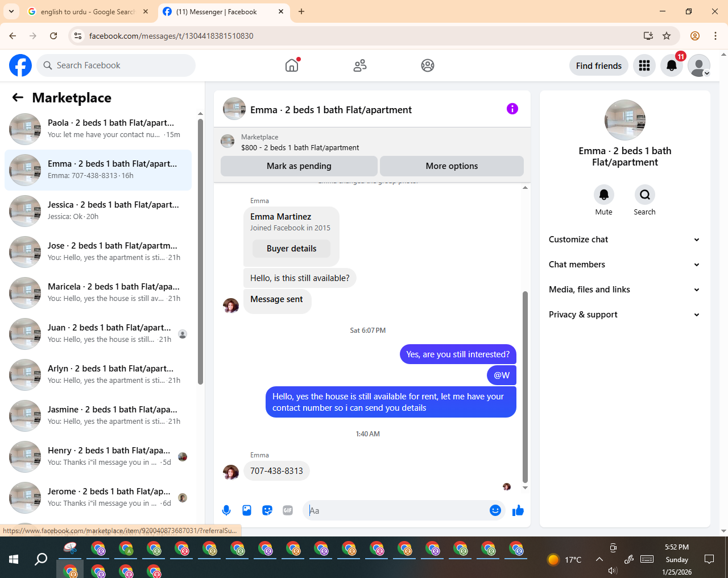This screenshot has width=728, height=578.
Task: Choose a GIF icon in composer
Action: point(288,510)
